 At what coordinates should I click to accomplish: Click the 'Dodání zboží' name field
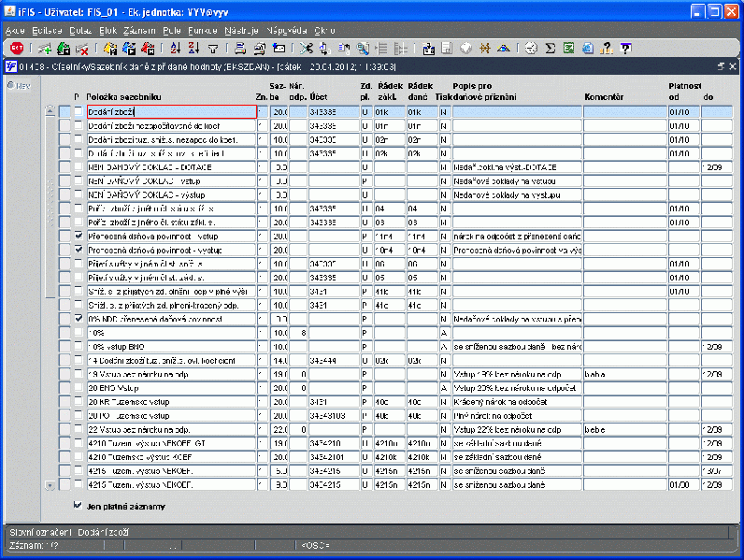click(171, 112)
